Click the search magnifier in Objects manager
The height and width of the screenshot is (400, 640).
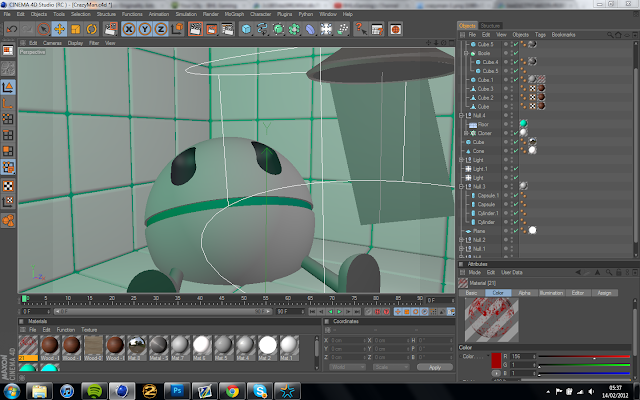(610, 35)
